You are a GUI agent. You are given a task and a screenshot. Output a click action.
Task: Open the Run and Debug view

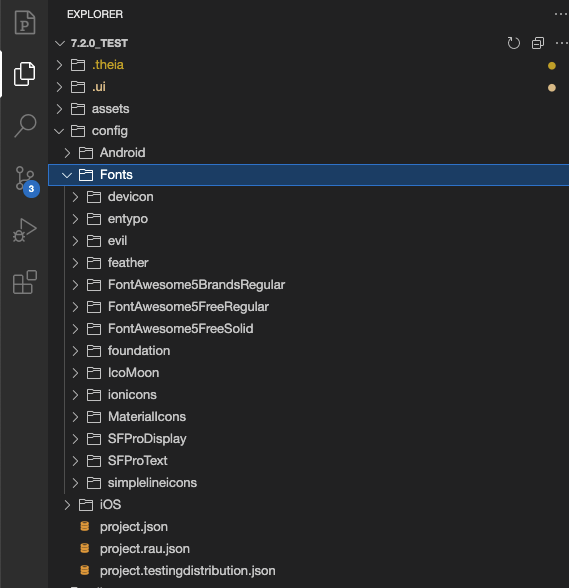coord(25,230)
